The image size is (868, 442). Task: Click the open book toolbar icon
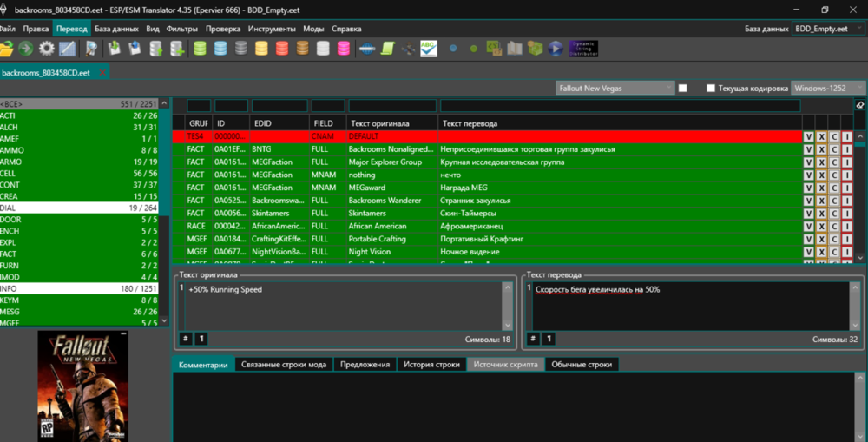[x=514, y=49]
